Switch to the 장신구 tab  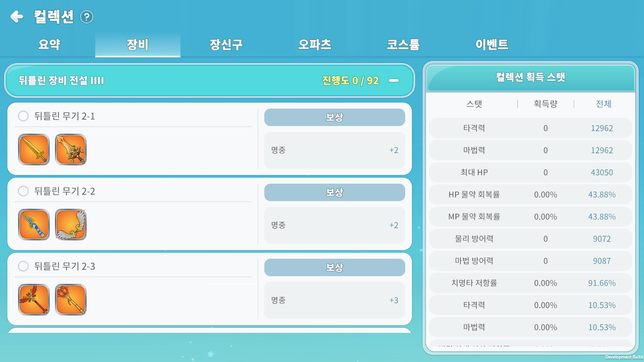coord(226,44)
